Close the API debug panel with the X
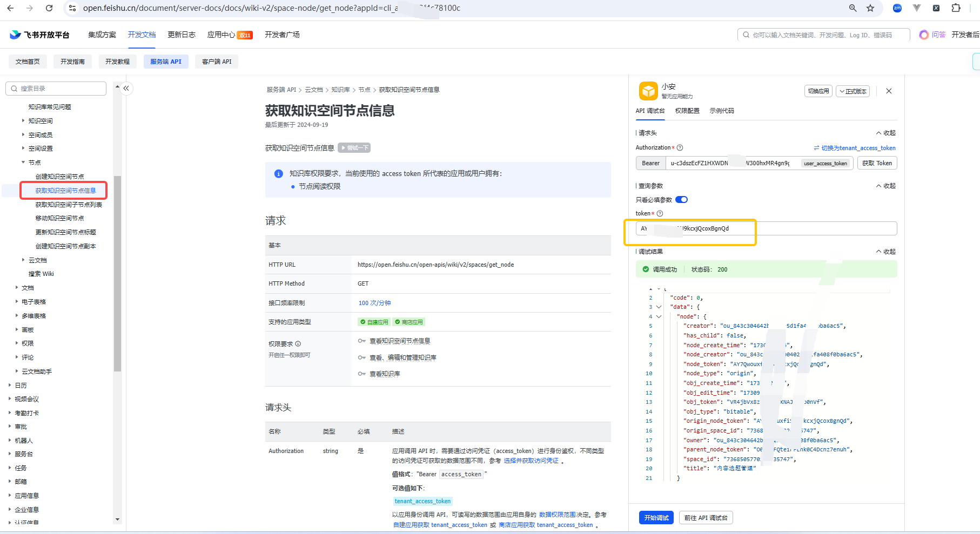Image resolution: width=980 pixels, height=534 pixels. (x=889, y=91)
